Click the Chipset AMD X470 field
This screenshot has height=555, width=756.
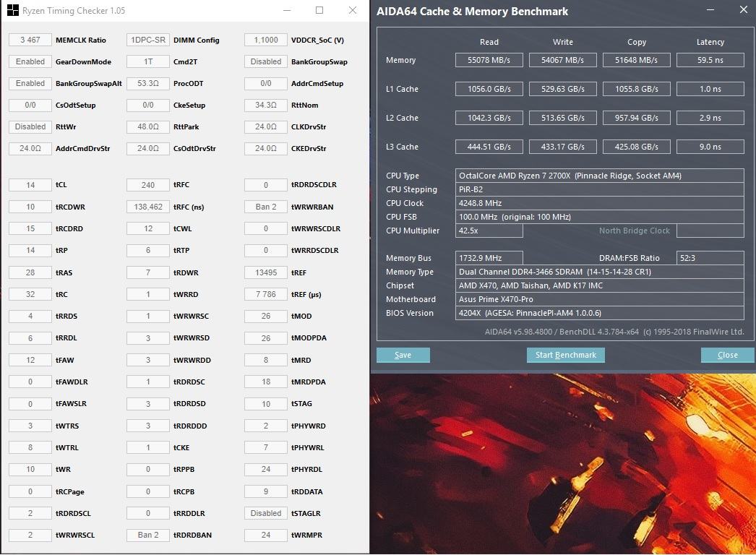click(599, 286)
